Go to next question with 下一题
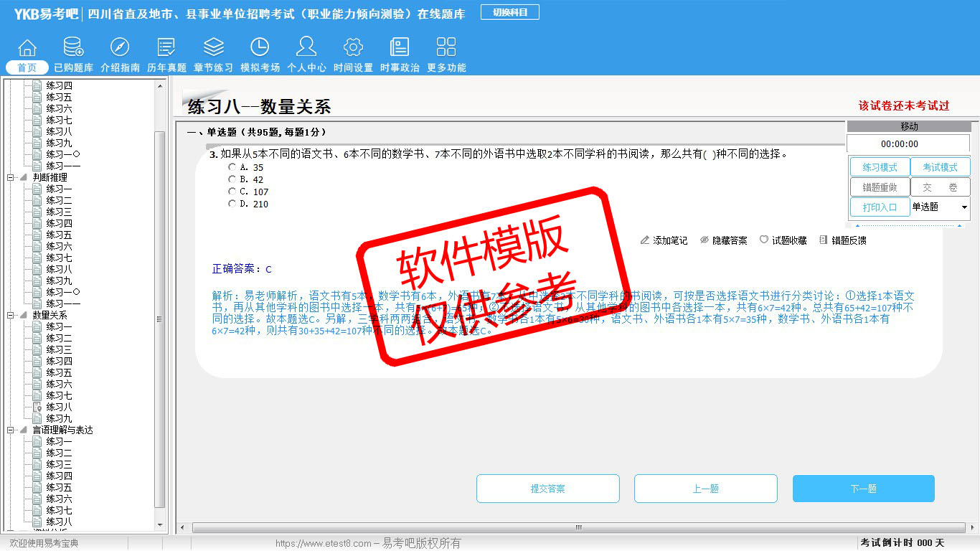This screenshot has height=551, width=980. [863, 489]
